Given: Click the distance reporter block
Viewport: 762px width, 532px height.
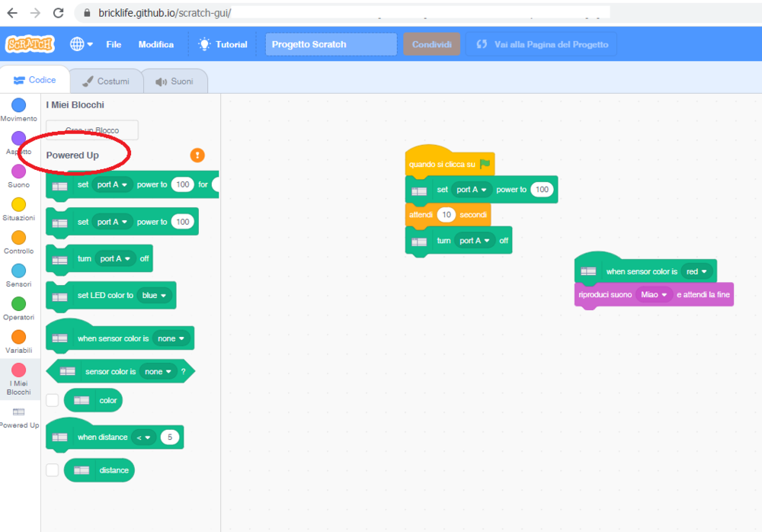Looking at the screenshot, I should click(99, 470).
